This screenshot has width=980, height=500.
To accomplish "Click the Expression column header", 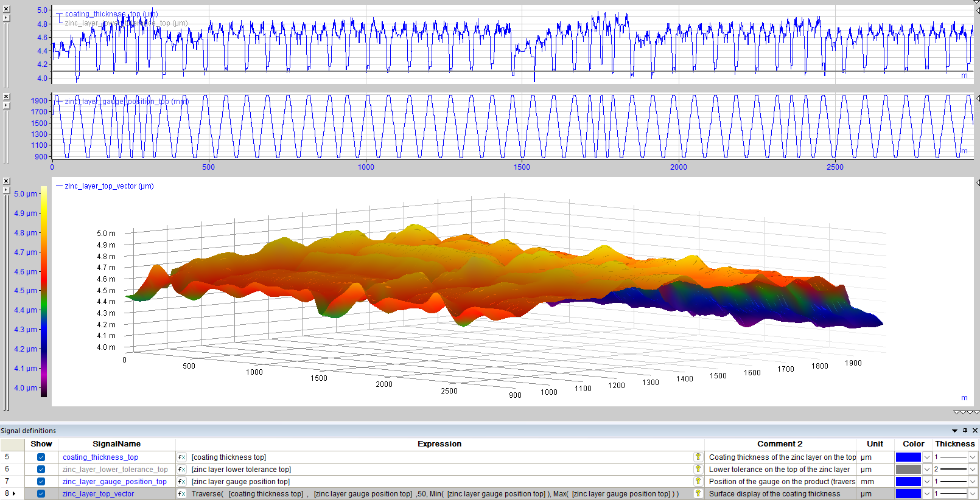I will coord(439,444).
